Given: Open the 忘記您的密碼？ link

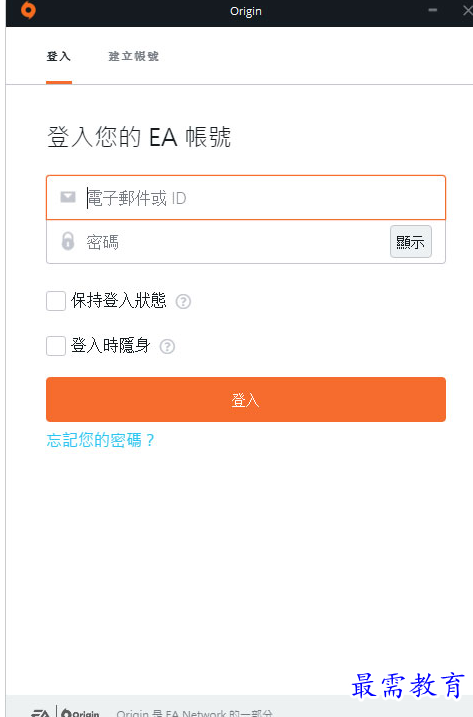Looking at the screenshot, I should pyautogui.click(x=100, y=440).
